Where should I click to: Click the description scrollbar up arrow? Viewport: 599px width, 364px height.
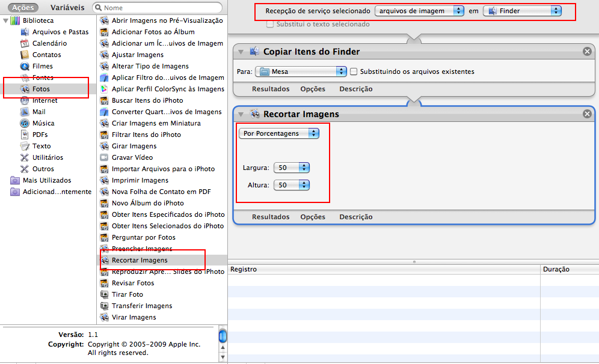point(223,348)
